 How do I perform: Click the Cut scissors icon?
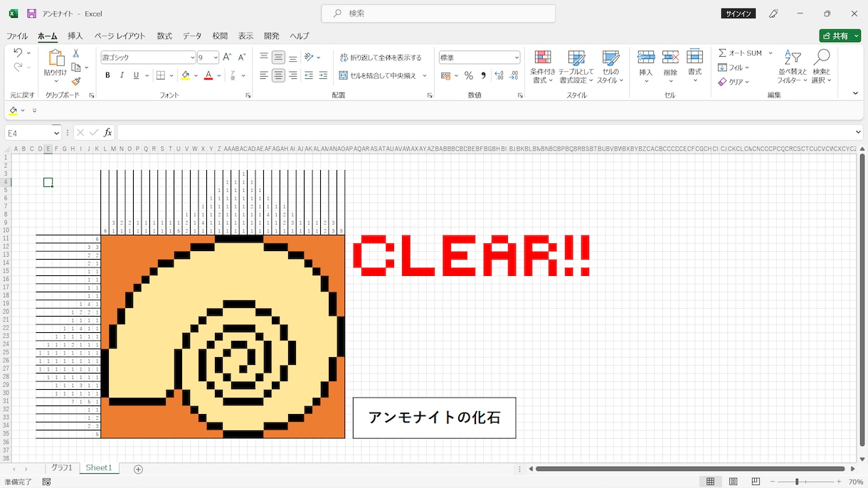pos(76,53)
